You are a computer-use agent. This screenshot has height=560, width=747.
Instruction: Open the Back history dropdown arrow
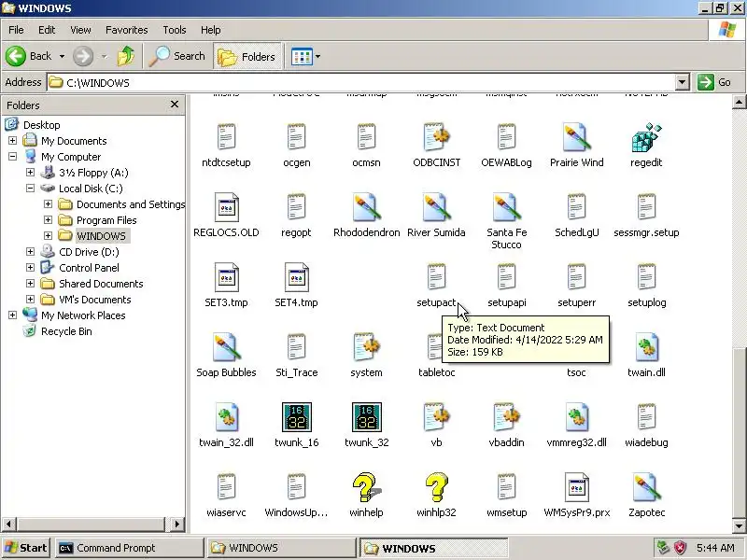pos(62,56)
